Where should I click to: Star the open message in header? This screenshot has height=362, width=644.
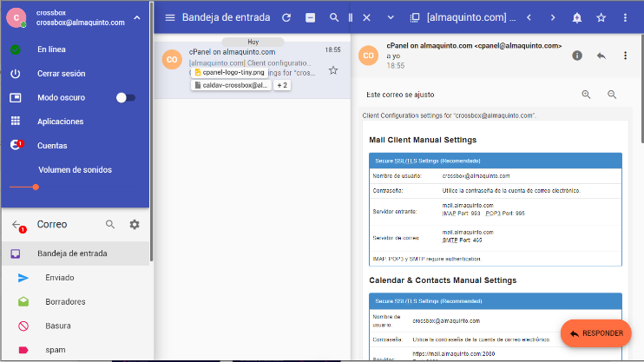601,17
